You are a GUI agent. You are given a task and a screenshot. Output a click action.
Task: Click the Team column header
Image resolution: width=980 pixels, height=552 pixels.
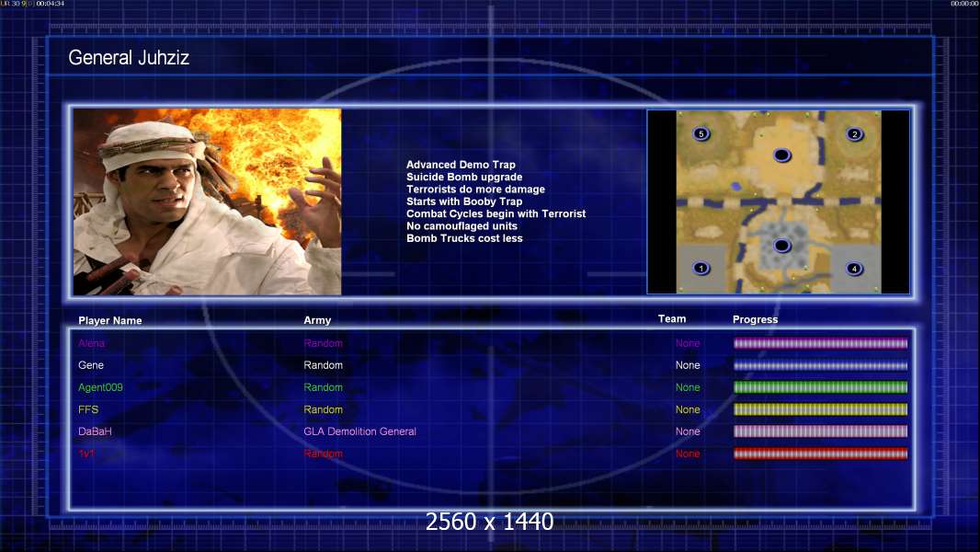(672, 319)
